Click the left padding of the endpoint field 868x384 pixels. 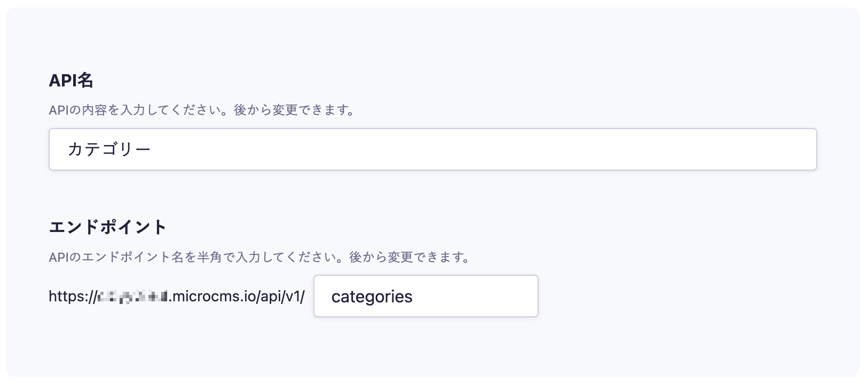(x=321, y=297)
